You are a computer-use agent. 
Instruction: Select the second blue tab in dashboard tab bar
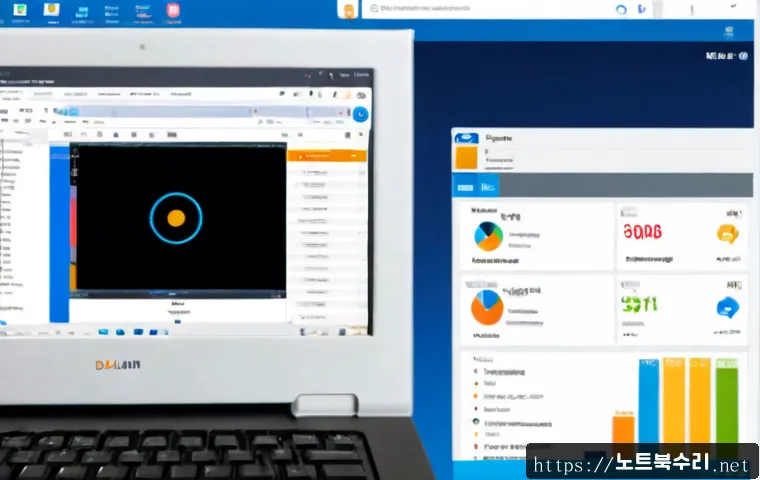(488, 187)
